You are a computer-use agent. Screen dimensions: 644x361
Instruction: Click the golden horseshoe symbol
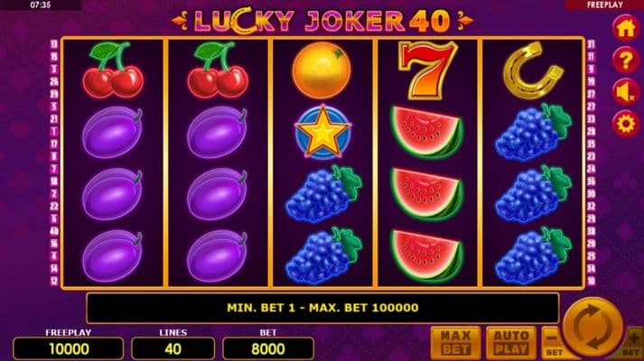tap(533, 70)
